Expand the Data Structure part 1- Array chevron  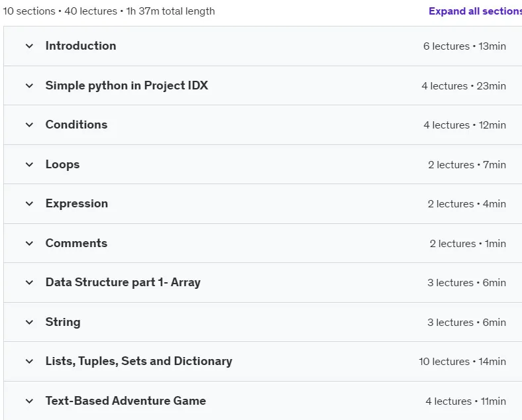[29, 283]
